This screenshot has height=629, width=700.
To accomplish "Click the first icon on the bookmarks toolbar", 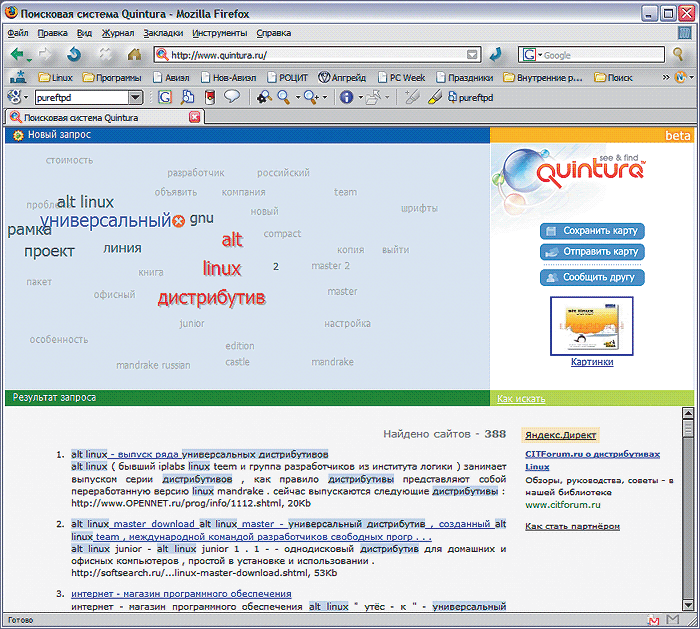I will click(18, 77).
